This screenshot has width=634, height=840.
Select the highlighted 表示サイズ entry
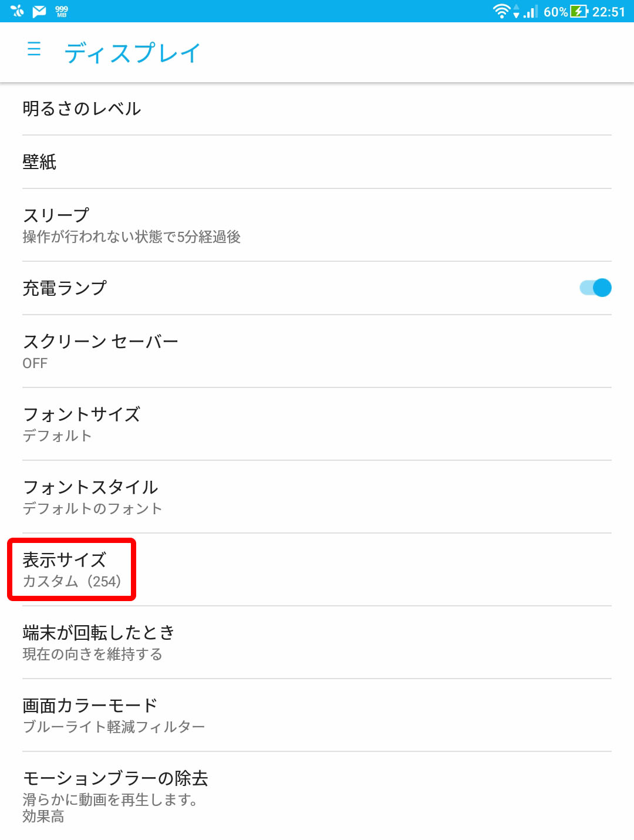click(317, 569)
